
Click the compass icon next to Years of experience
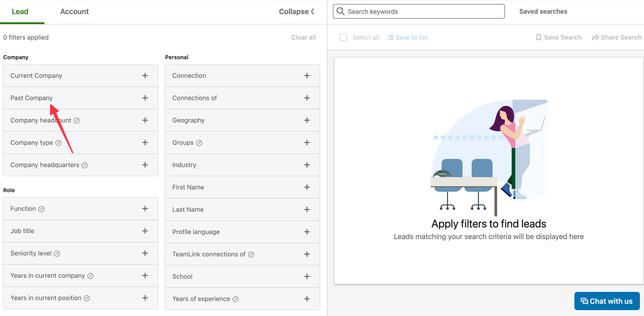[236, 299]
